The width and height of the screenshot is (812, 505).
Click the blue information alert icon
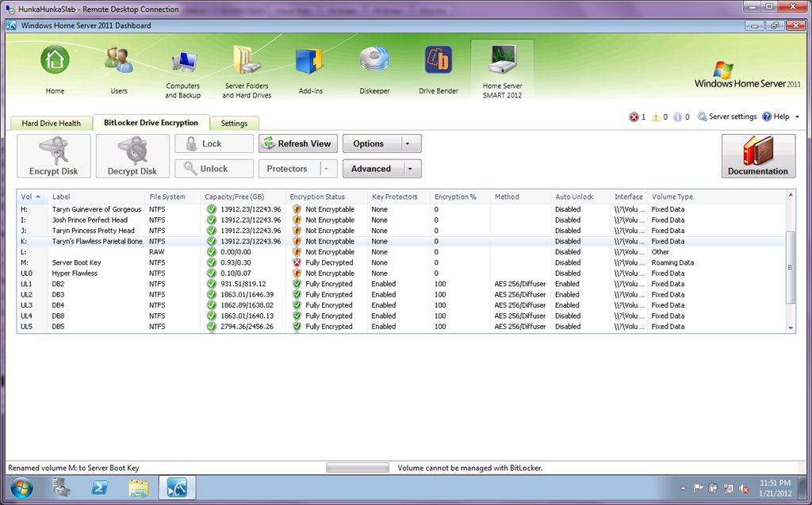click(x=677, y=117)
